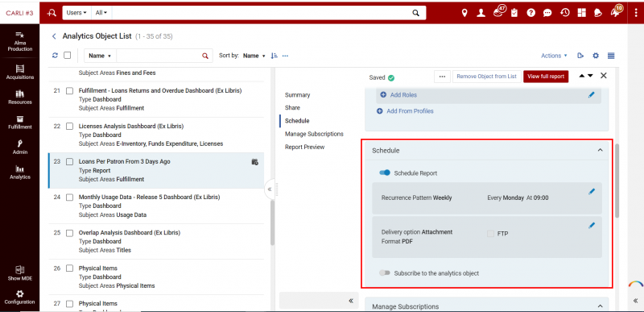Jump to Summary section
Viewport: 644px width, 312px height.
(297, 95)
